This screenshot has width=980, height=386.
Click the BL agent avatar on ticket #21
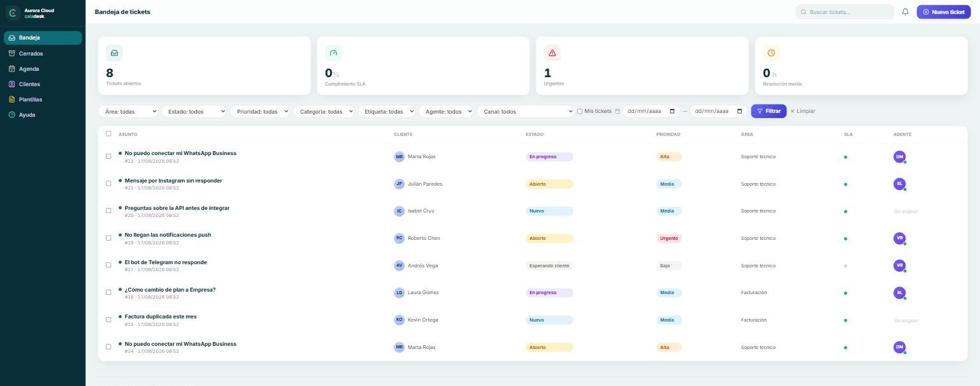pos(900,184)
